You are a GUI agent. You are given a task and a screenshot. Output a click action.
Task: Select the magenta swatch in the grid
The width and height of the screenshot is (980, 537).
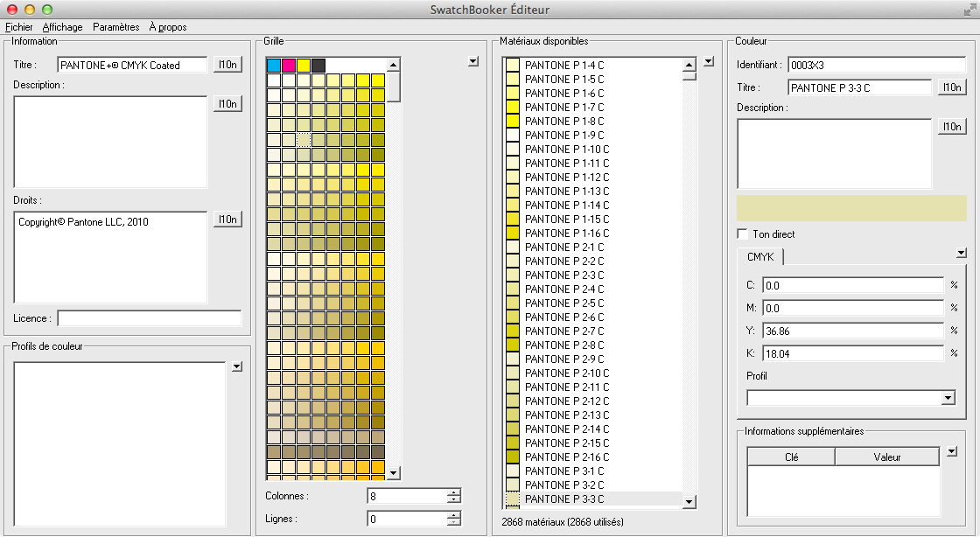tap(289, 65)
